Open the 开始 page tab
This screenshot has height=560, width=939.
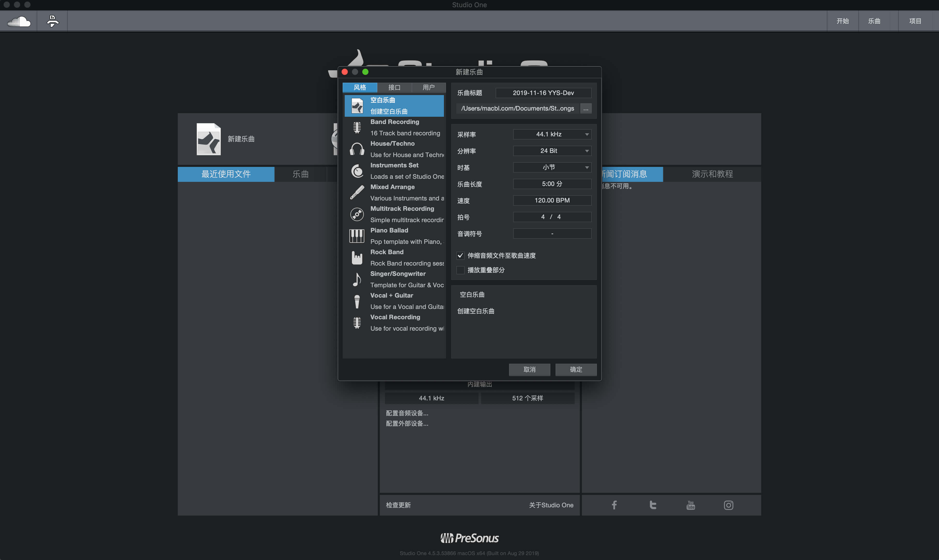(842, 21)
